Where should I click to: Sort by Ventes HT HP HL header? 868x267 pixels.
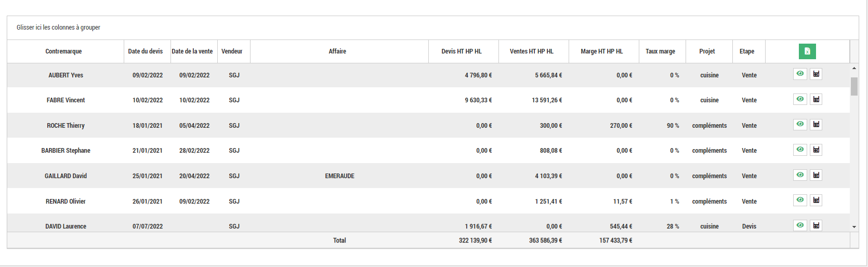tap(532, 51)
